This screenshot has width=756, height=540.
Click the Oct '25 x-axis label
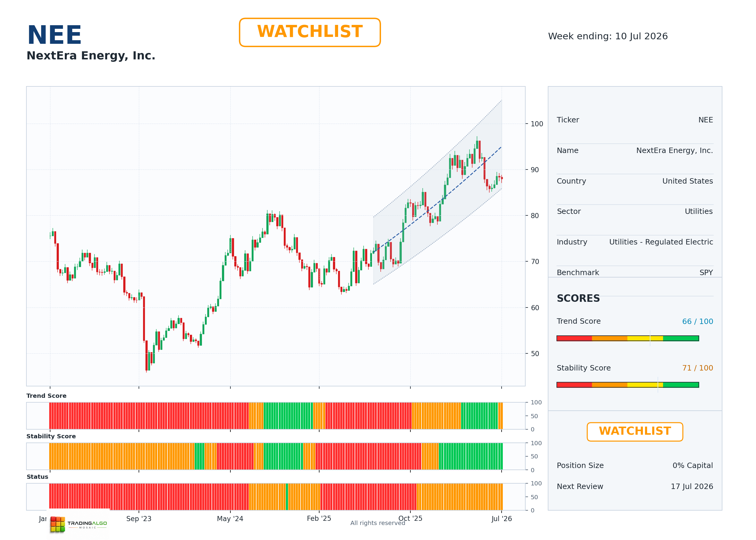tap(410, 518)
